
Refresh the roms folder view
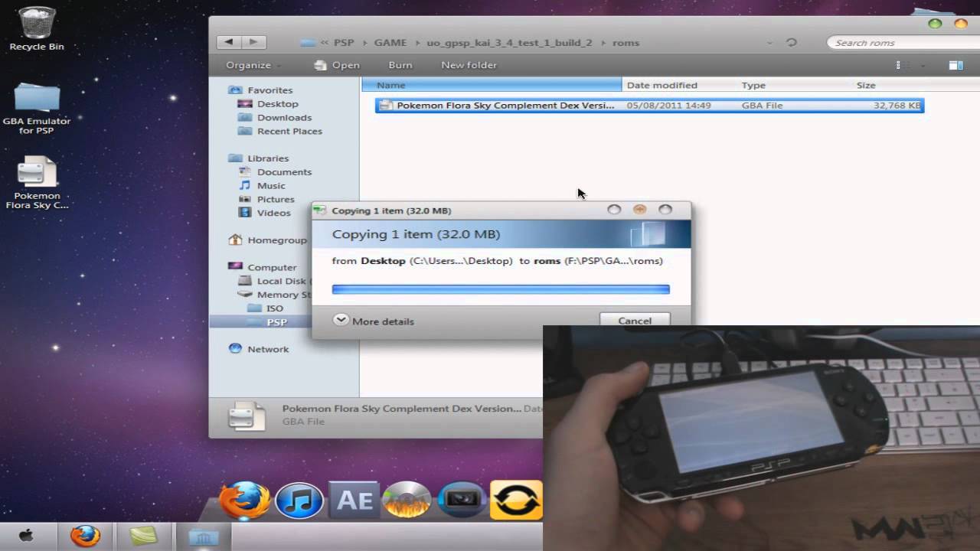click(791, 42)
